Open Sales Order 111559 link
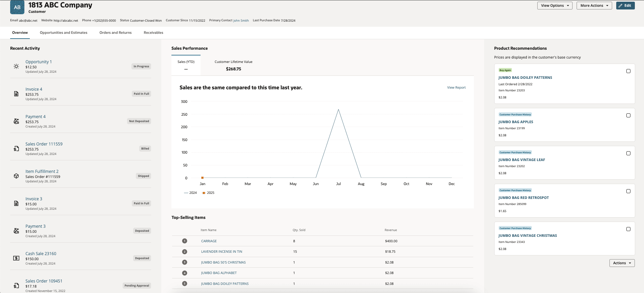The image size is (644, 293). pos(44,144)
